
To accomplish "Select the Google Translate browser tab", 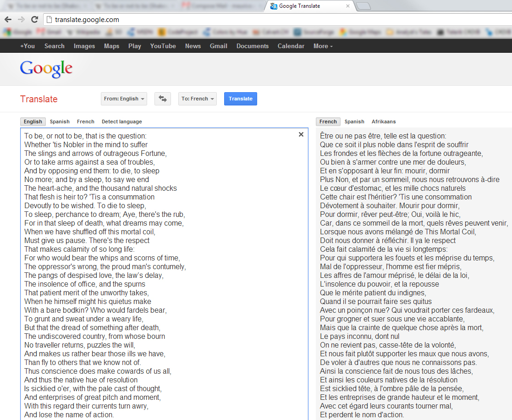I will pyautogui.click(x=310, y=6).
